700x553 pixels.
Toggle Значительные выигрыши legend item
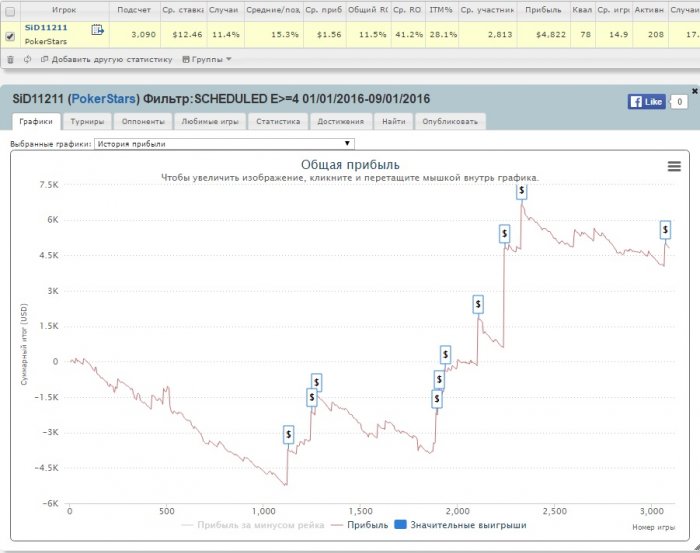tap(461, 525)
